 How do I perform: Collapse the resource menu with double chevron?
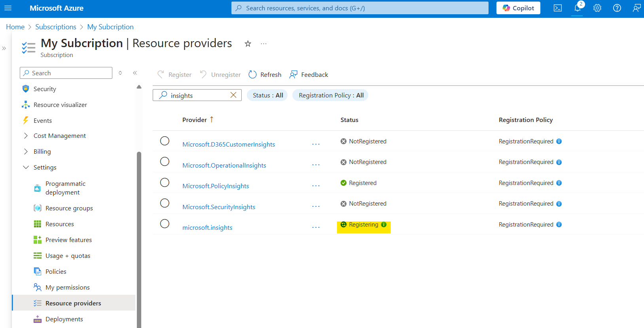(135, 73)
